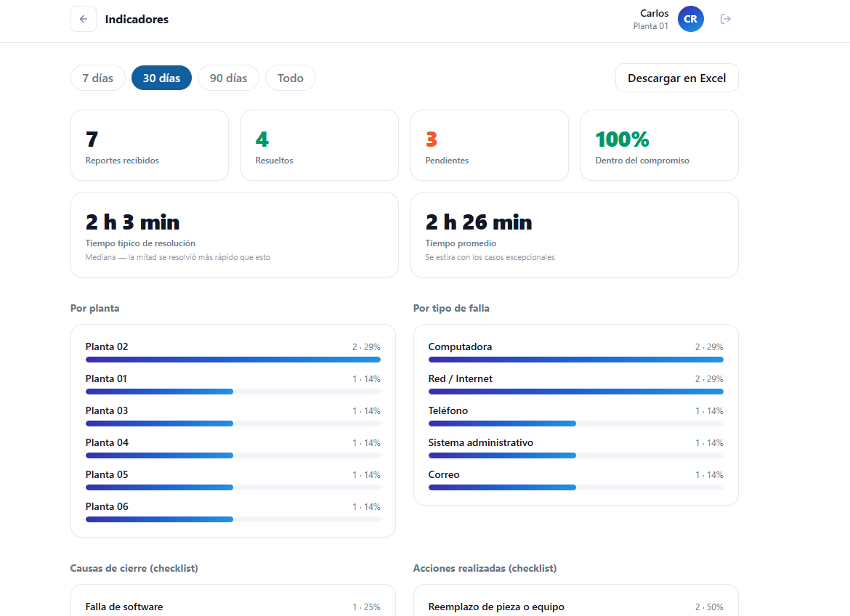Click the Carlos Planta 01 user label

[x=650, y=19]
